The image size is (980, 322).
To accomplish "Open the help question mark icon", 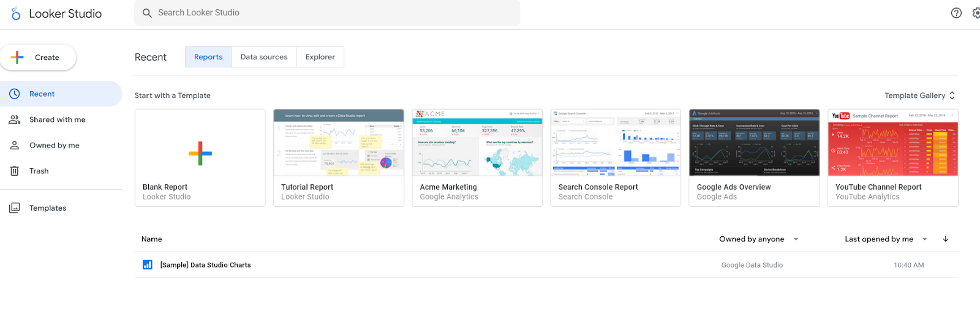I will pos(956,13).
